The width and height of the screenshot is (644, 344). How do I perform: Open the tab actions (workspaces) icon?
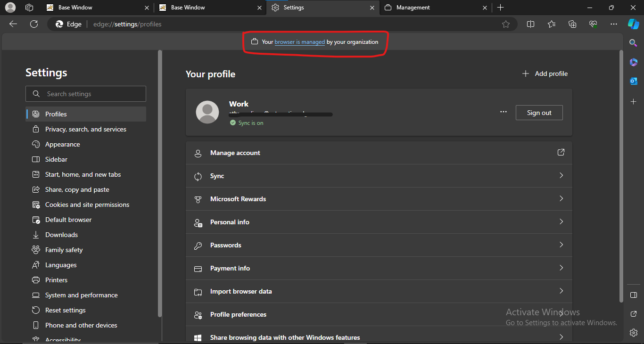click(x=29, y=8)
